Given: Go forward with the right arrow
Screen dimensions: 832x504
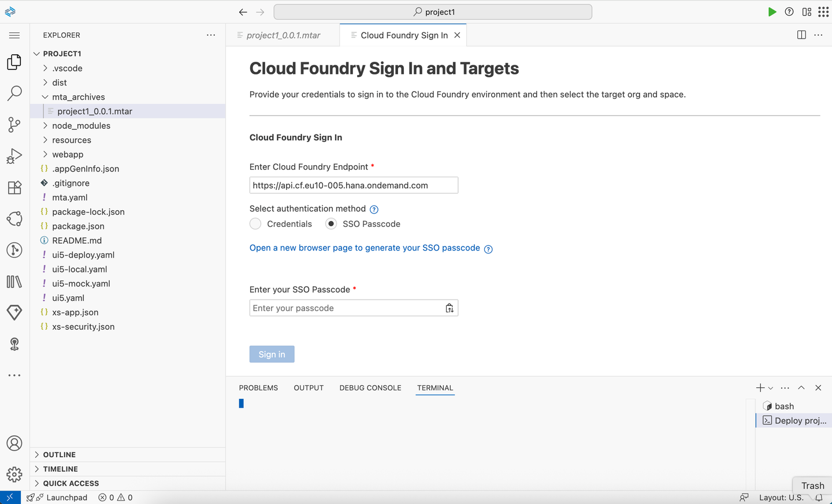Looking at the screenshot, I should coord(260,12).
